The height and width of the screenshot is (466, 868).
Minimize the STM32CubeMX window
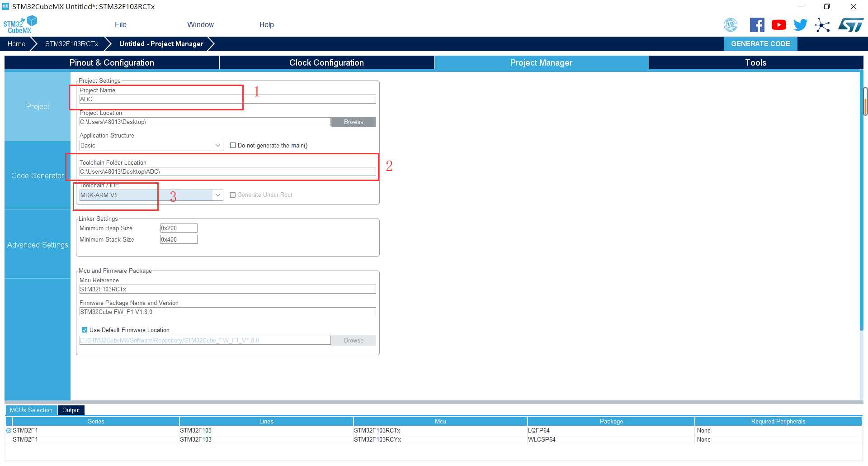point(801,6)
